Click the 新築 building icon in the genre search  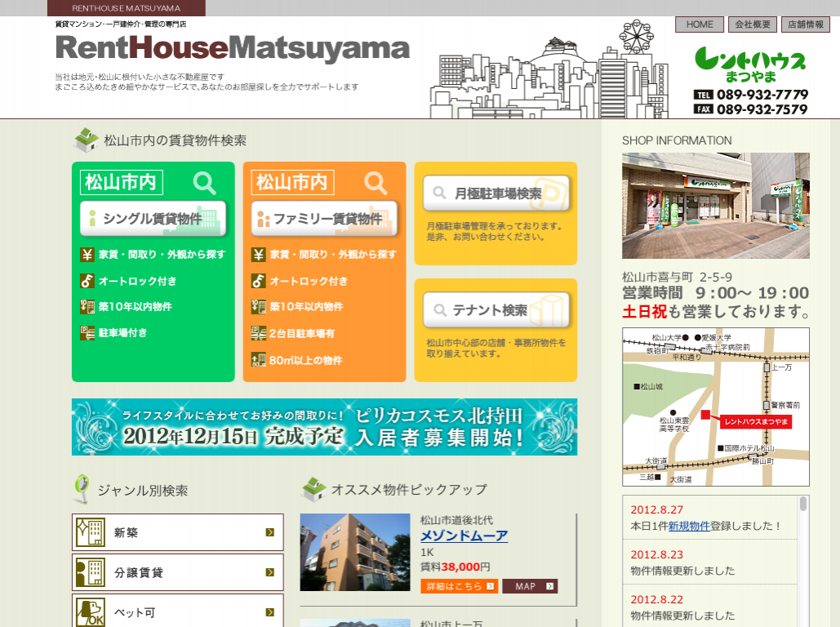point(90,532)
